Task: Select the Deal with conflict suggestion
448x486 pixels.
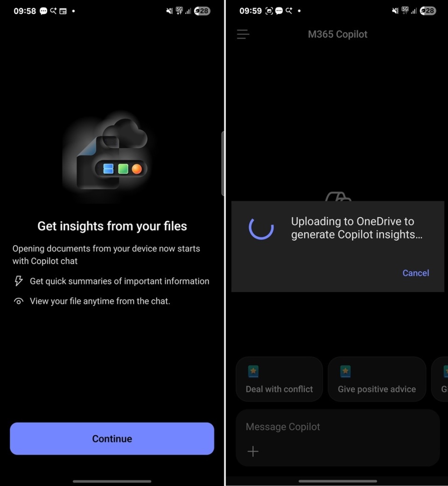Action: click(279, 379)
